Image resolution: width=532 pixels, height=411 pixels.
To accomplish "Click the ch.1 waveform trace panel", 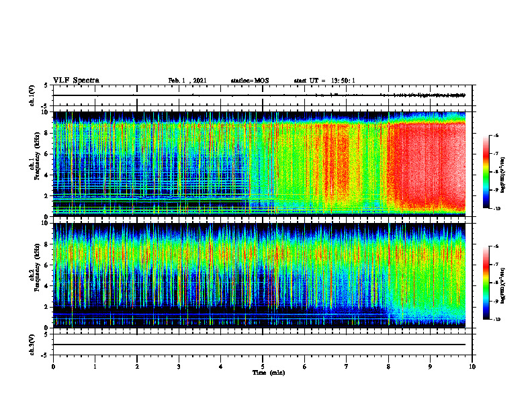I will [263, 95].
